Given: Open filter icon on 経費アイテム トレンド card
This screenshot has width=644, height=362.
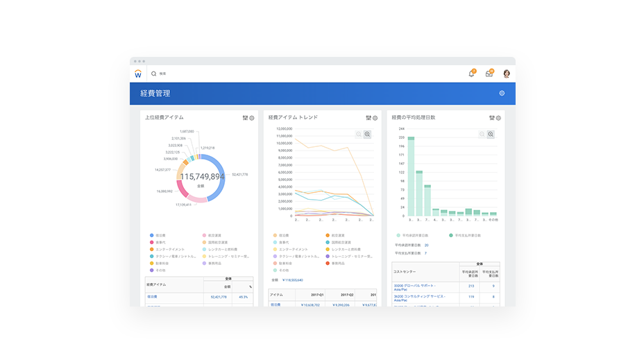Looking at the screenshot, I should (x=368, y=118).
